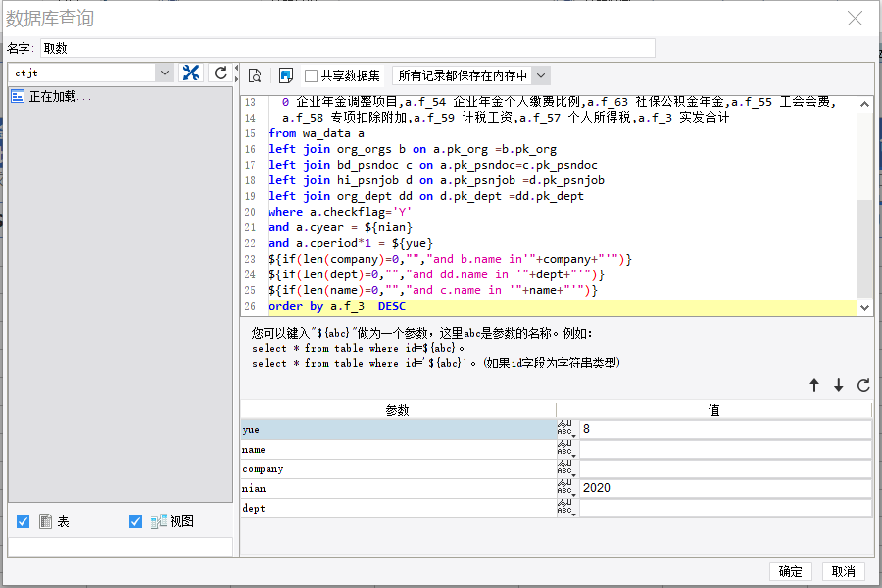Change the yue parameter type icon
Screen dimensions: 882x588
pos(565,429)
